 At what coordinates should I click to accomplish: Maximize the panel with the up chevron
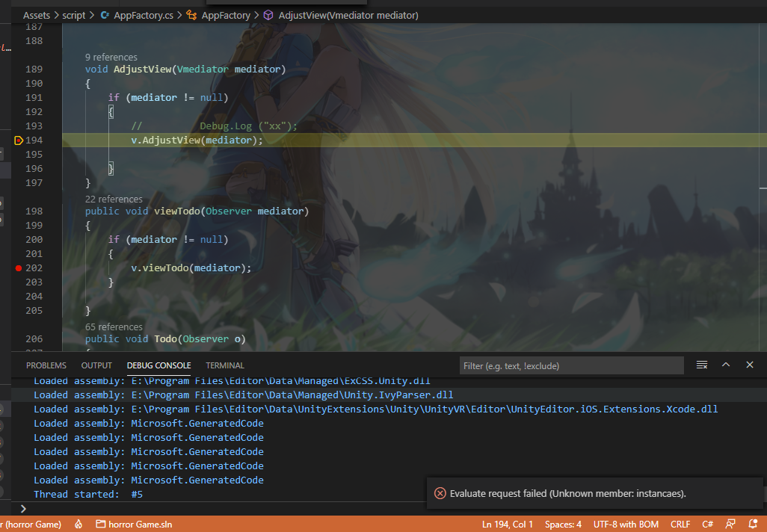(726, 365)
